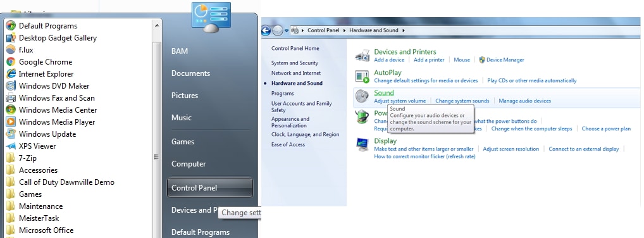
Task: Click the forward navigation arrow
Action: (278, 30)
